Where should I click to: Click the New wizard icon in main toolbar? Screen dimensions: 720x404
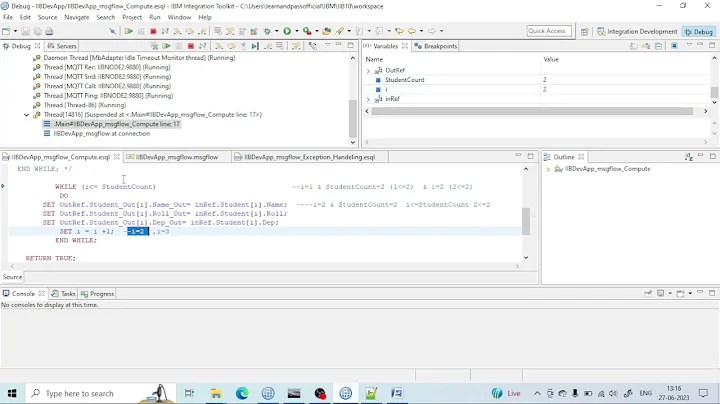(x=6, y=31)
